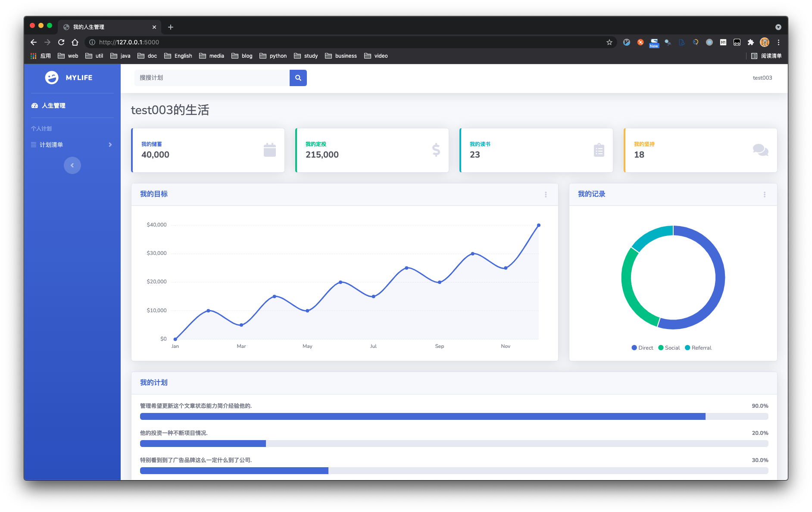Click the site info icon in address bar

point(92,42)
